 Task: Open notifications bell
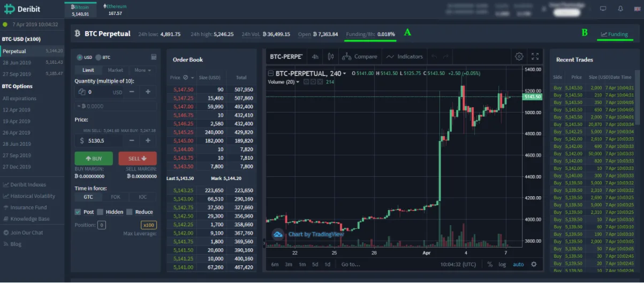pos(620,9)
